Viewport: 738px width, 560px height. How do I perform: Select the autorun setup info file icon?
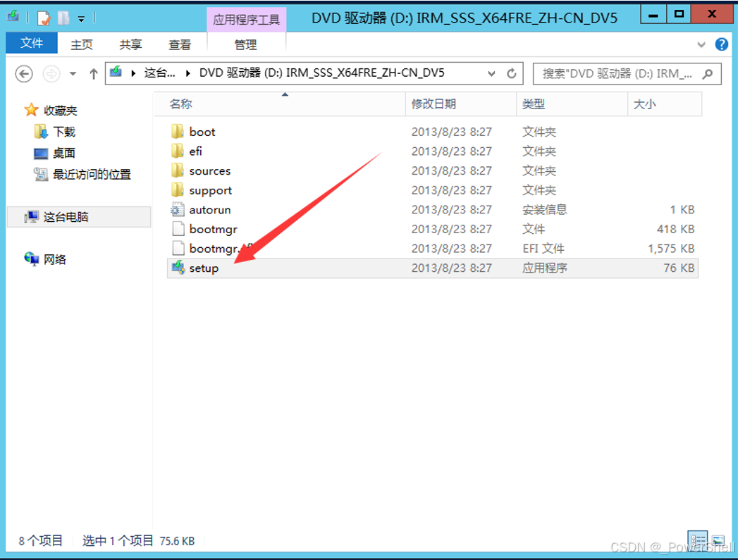click(178, 209)
